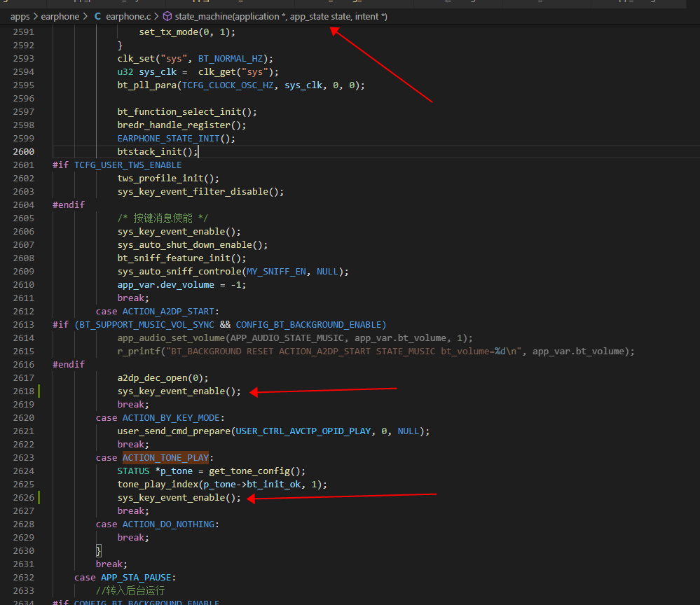700x605 pixels.
Task: Click the TCFG_CLOCK_OSC_HZ constant
Action: [x=228, y=85]
